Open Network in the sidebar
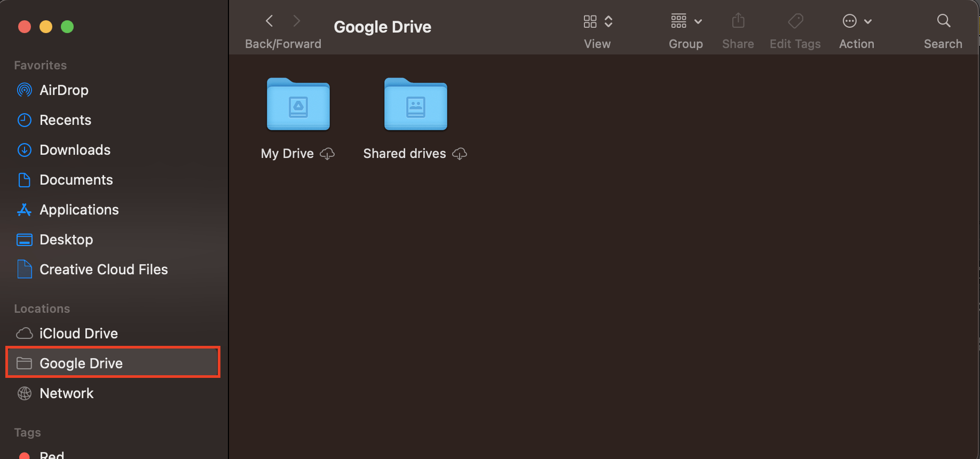Image resolution: width=980 pixels, height=459 pixels. click(x=67, y=393)
